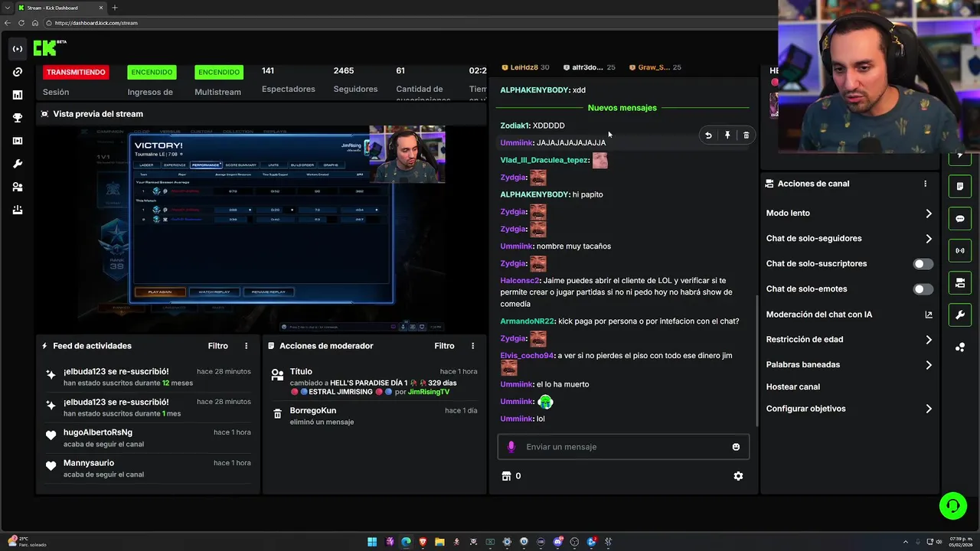
Task: Open the emoji picker in chat input
Action: click(x=736, y=447)
